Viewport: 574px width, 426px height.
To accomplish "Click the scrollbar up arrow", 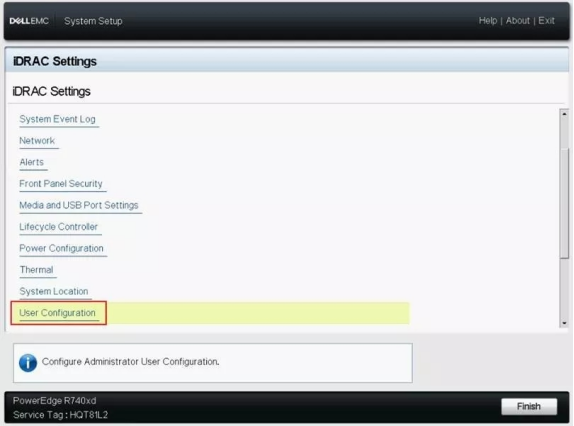I will pyautogui.click(x=564, y=114).
